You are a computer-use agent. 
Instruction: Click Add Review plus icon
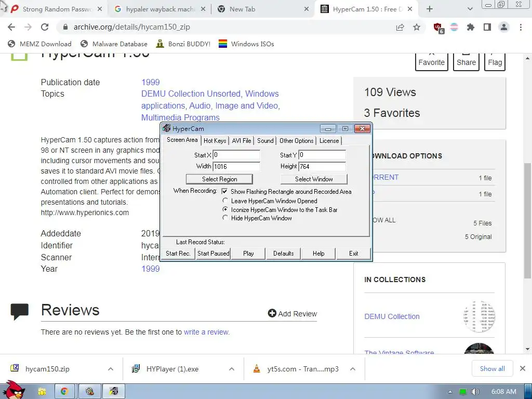click(x=272, y=313)
